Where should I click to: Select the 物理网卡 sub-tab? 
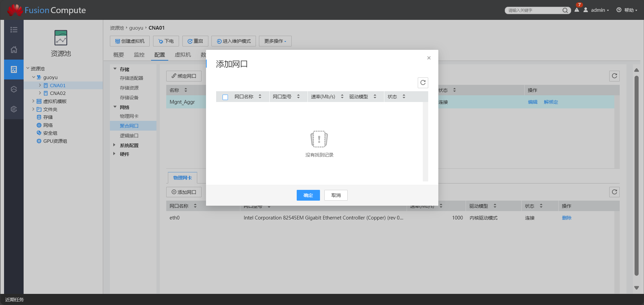pos(182,178)
